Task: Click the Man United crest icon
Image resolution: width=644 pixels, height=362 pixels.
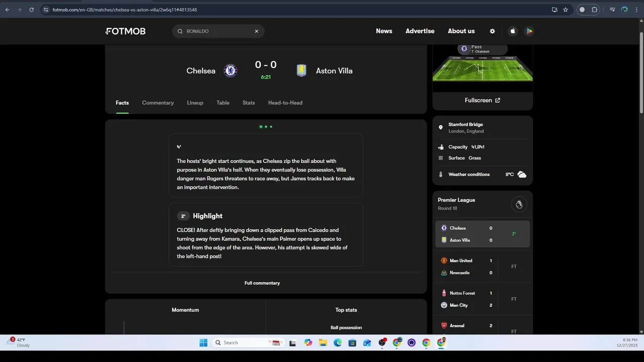Action: point(444,260)
